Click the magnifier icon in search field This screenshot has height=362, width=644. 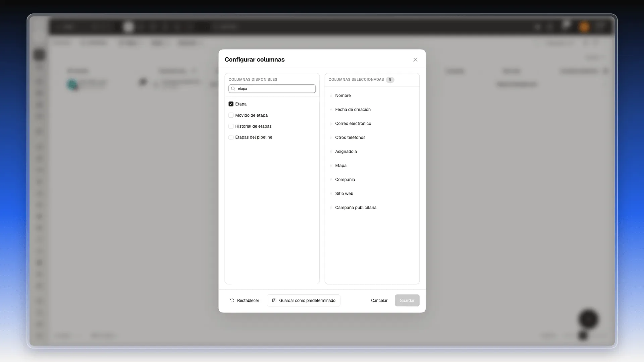click(x=233, y=89)
